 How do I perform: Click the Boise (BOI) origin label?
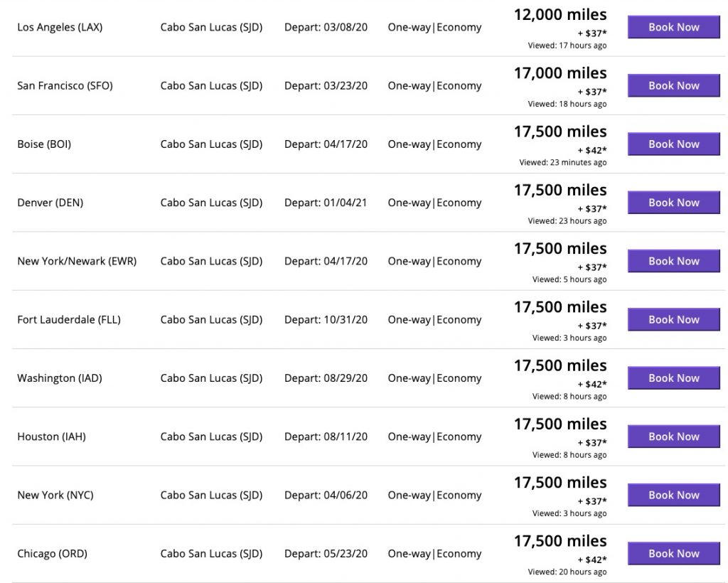coord(44,144)
